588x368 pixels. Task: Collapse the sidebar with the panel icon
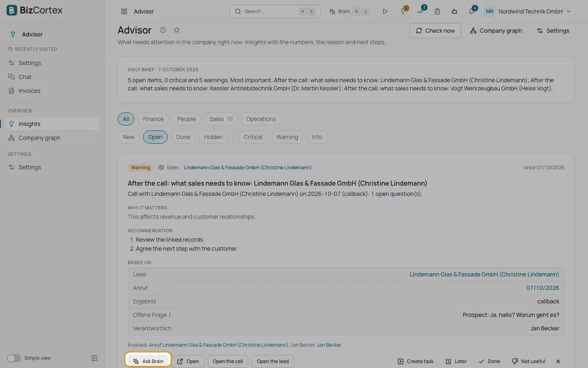tap(94, 358)
